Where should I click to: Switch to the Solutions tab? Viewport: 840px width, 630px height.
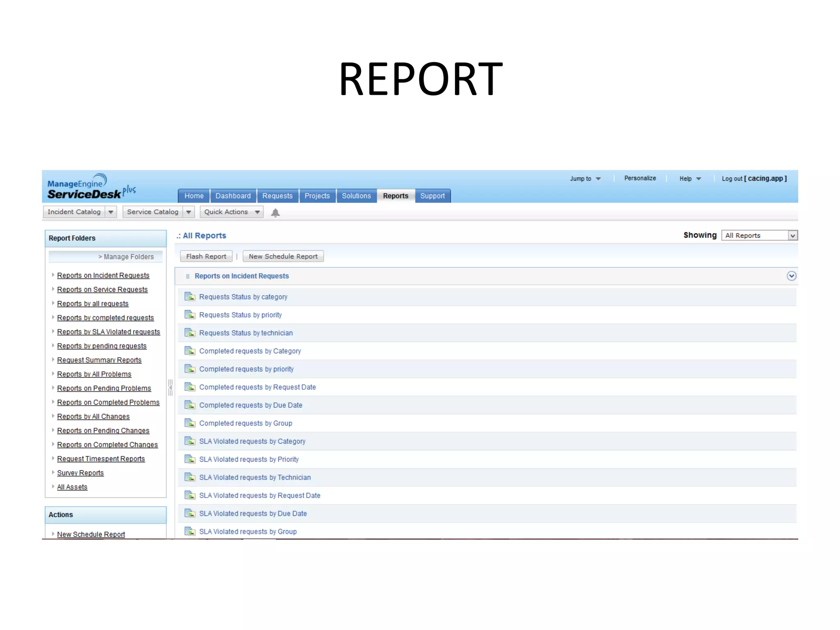click(x=356, y=196)
